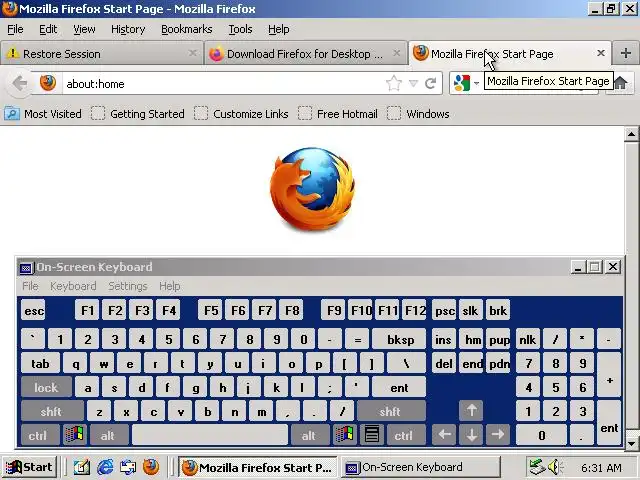Toggle the slk scroll lock key
This screenshot has width=640, height=480.
[x=471, y=310]
